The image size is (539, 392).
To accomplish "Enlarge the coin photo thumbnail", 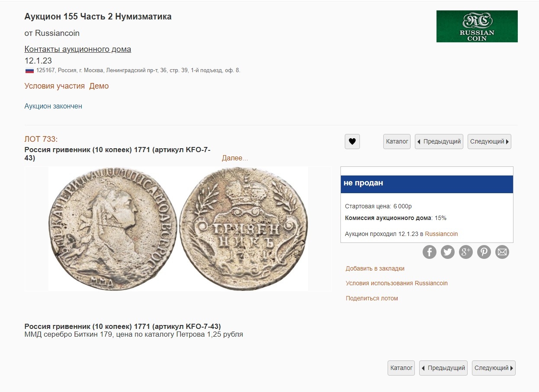I will (178, 229).
